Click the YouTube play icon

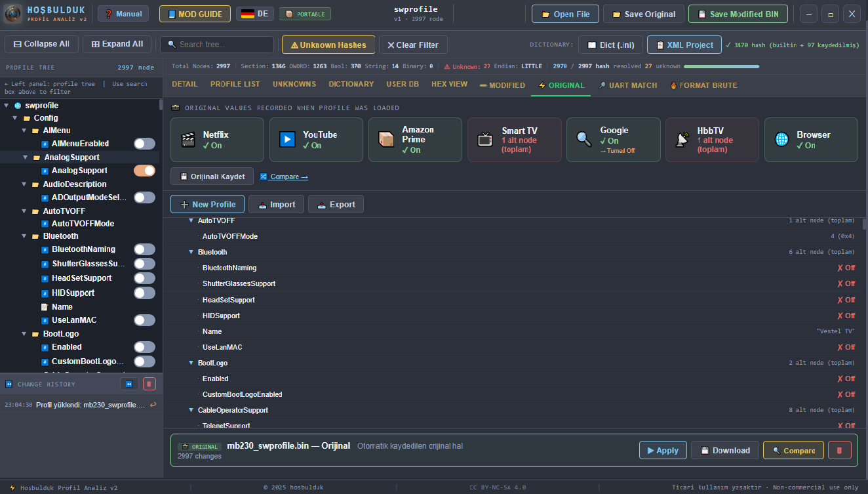[x=287, y=139]
